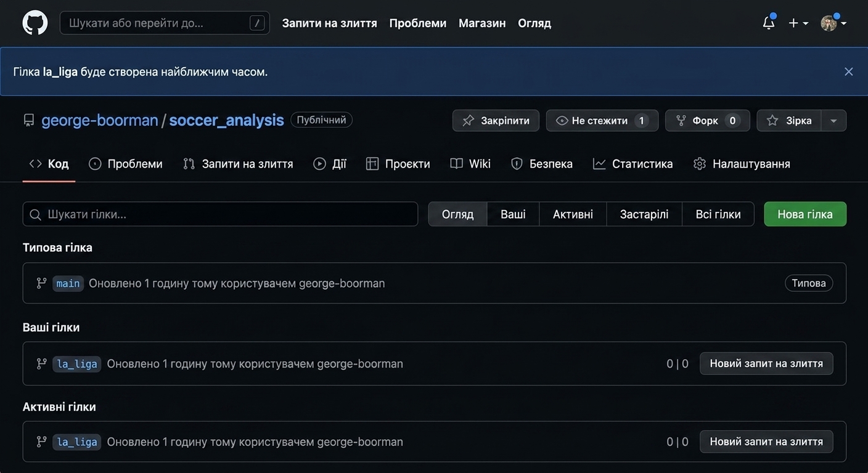868x473 pixels.
Task: Click the Типова default badge
Action: pyautogui.click(x=809, y=283)
